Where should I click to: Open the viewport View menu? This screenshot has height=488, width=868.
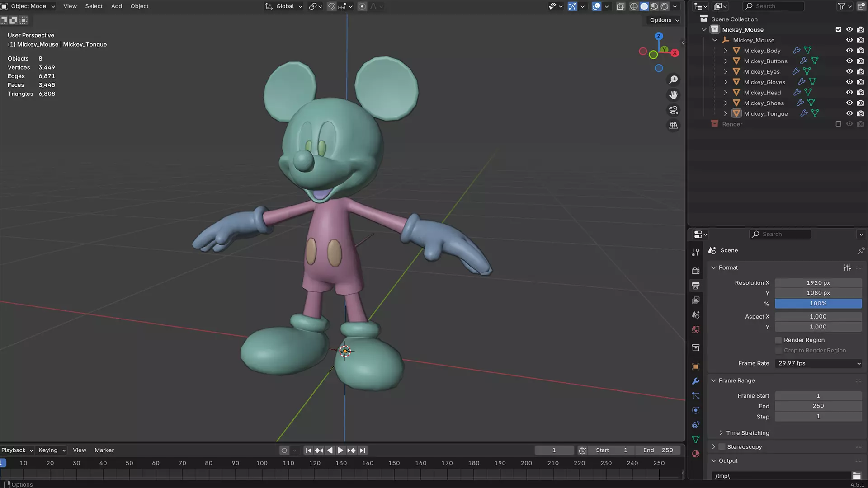point(70,6)
